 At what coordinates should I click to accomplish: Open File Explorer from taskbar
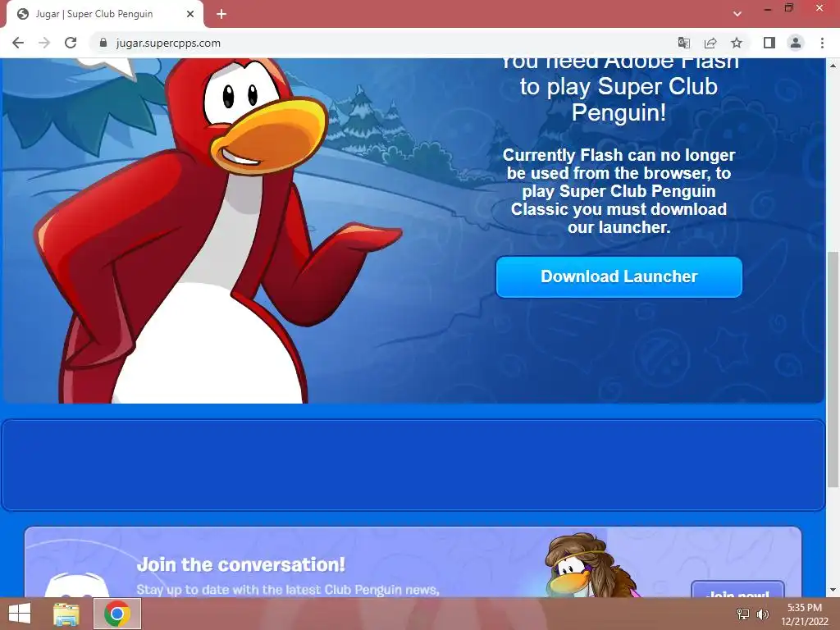tap(66, 614)
